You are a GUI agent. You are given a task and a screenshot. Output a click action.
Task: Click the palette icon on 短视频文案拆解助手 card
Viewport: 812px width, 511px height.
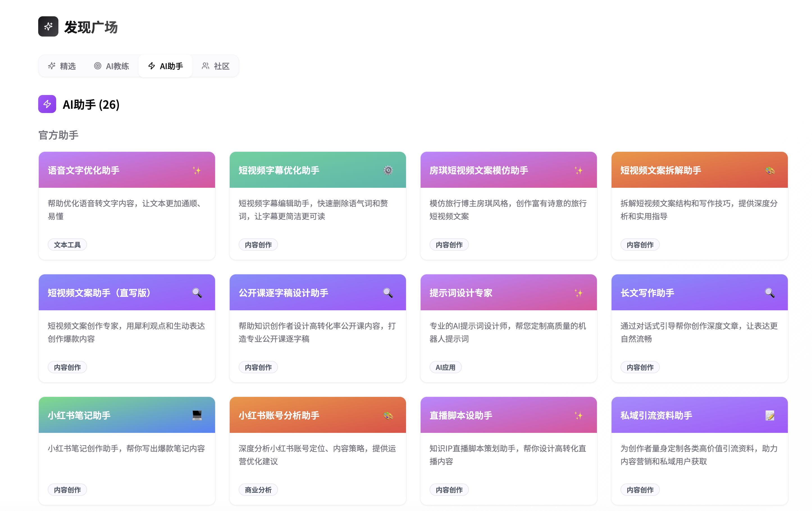770,170
